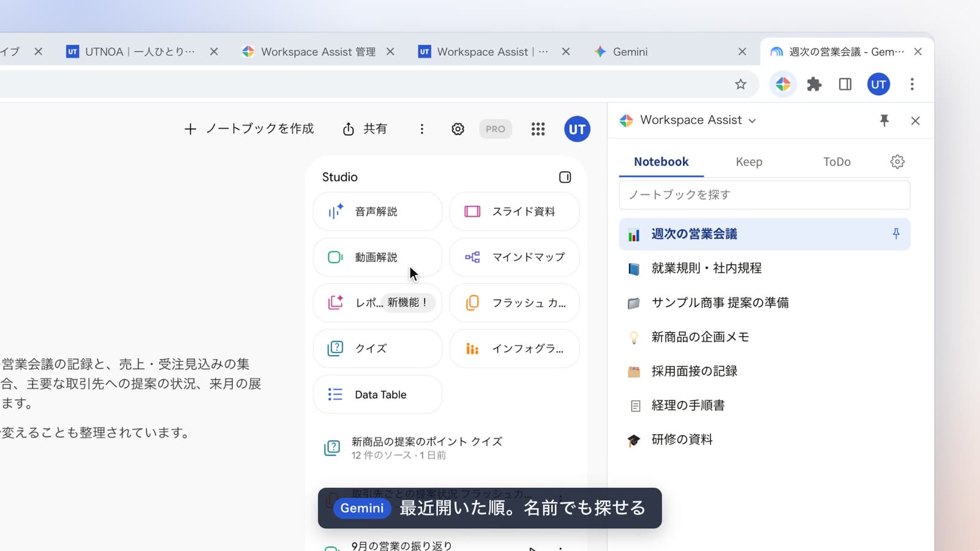
Task: Generate 音声解説 audio overview
Action: 377,212
